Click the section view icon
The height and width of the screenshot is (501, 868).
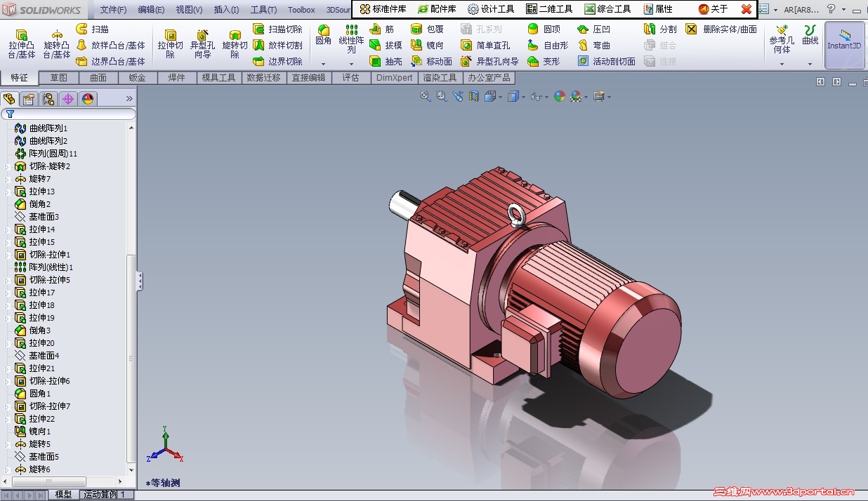point(474,97)
